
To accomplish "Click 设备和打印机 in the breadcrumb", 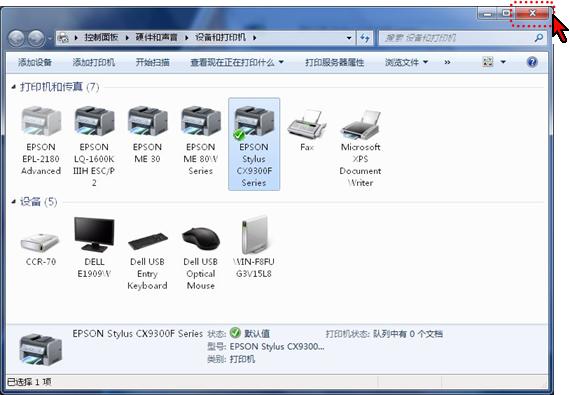I will coord(221,37).
